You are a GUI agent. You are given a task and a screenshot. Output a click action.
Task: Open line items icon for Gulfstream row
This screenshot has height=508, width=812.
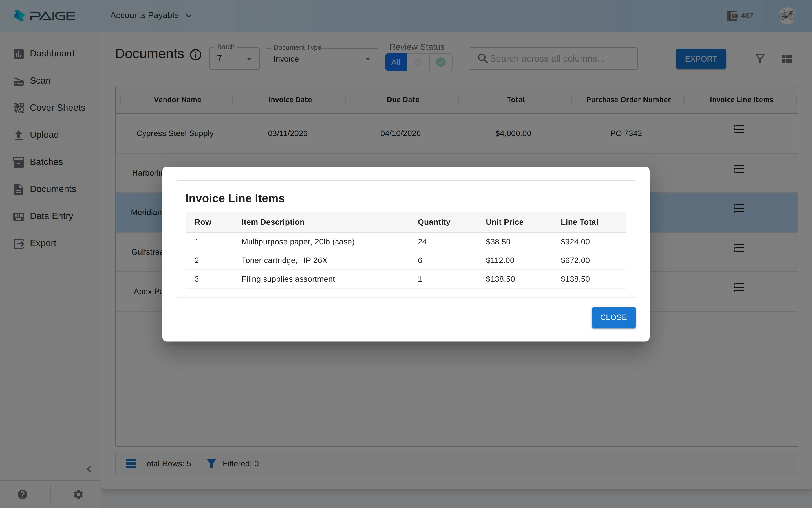pyautogui.click(x=739, y=248)
